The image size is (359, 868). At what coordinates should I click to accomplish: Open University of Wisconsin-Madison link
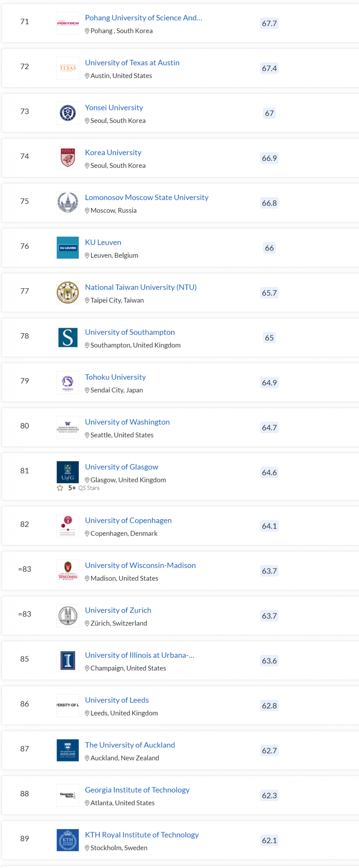140,565
